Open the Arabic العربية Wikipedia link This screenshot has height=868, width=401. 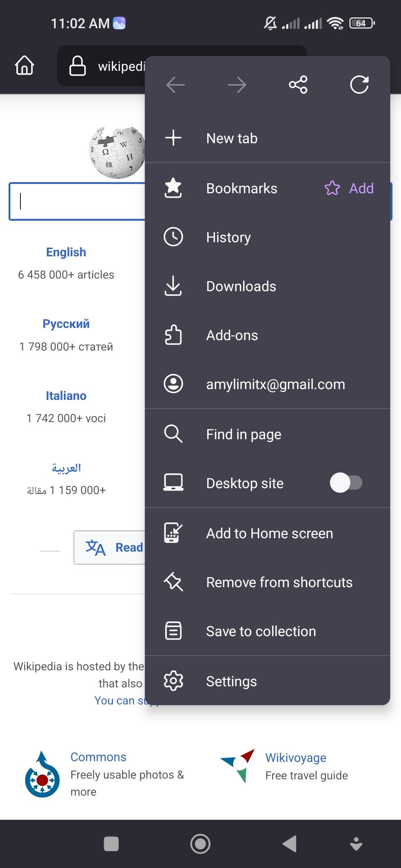[x=66, y=468]
